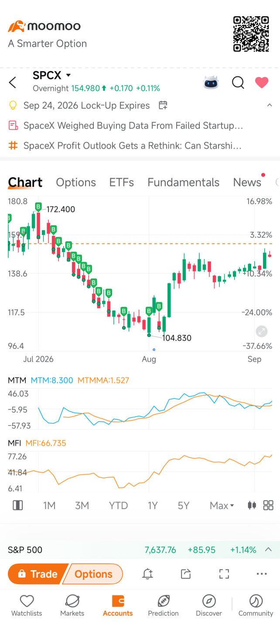Open the AI robot assistant icon
This screenshot has width=280, height=644.
[211, 82]
